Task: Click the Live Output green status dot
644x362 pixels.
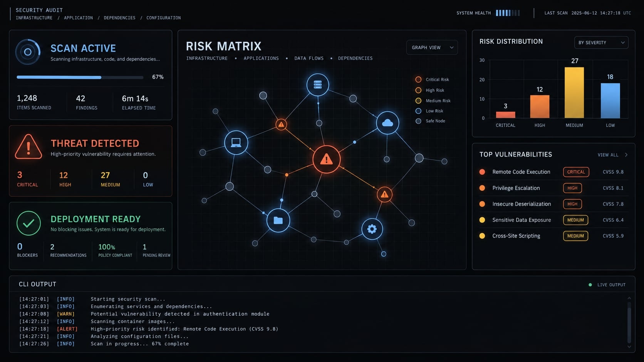Action: pos(590,285)
